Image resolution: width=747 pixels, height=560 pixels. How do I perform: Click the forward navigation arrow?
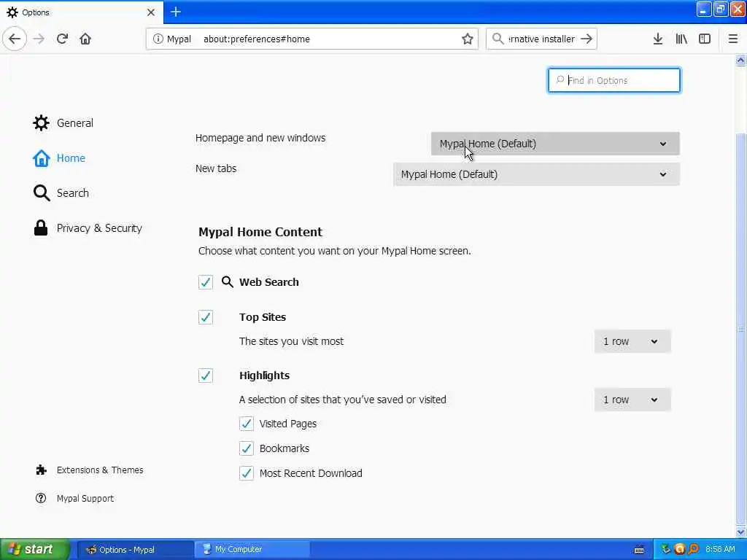pos(39,39)
